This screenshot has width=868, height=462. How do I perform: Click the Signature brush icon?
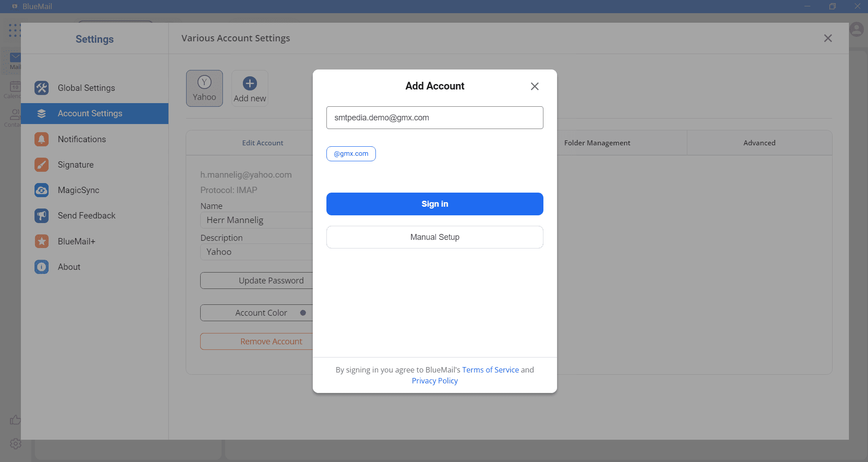(42, 164)
